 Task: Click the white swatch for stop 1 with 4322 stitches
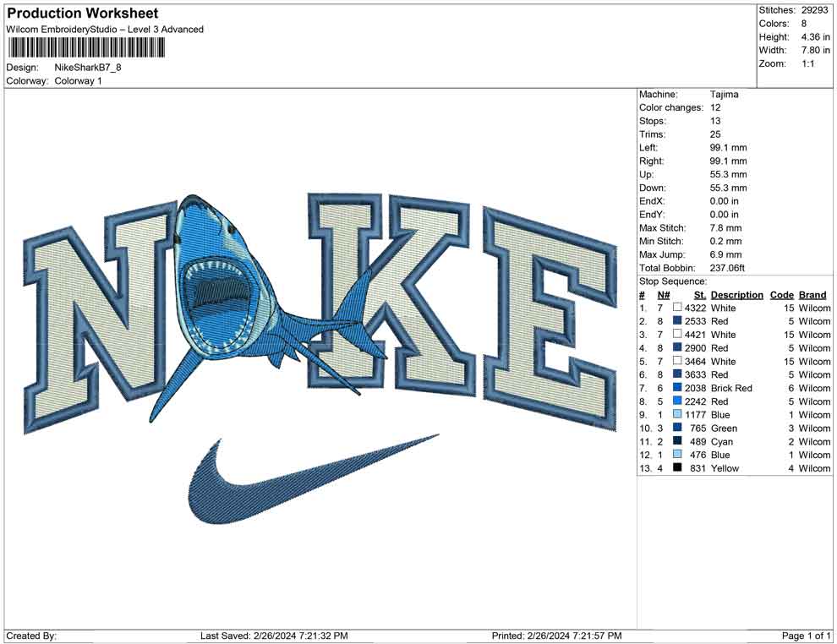point(677,308)
